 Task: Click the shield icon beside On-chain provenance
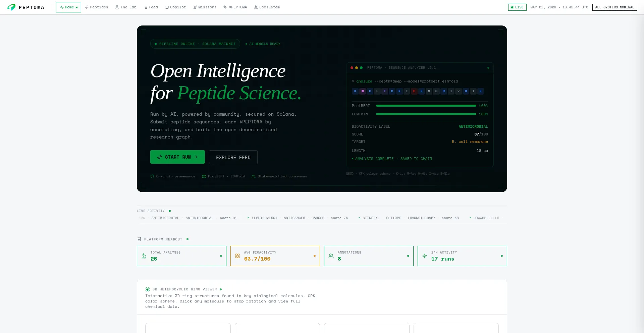click(x=152, y=176)
